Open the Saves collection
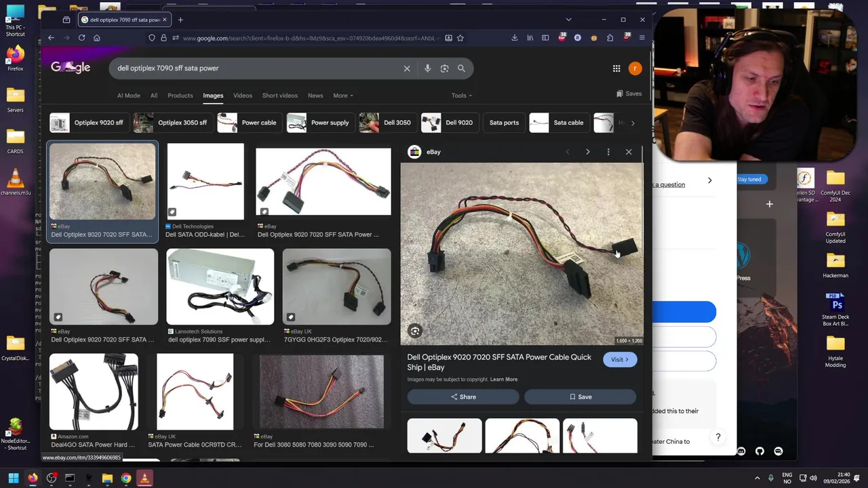 [629, 94]
